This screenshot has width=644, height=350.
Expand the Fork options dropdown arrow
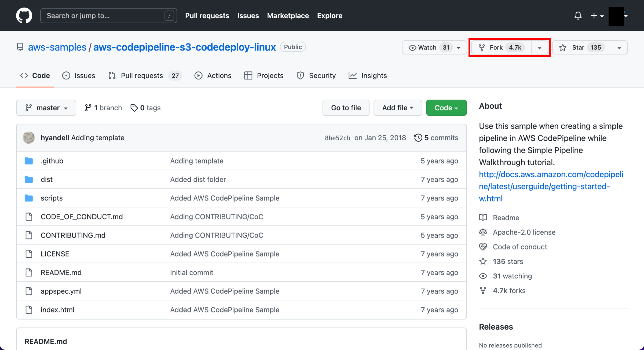(539, 48)
